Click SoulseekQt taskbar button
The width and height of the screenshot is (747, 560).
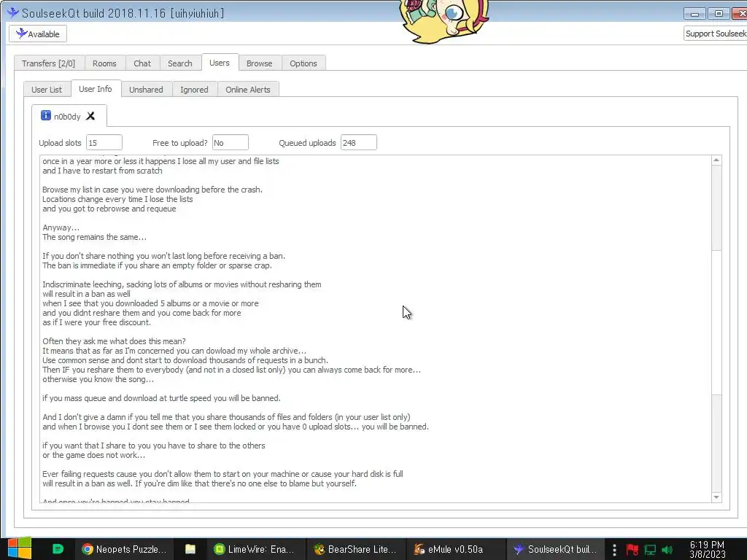(x=555, y=549)
